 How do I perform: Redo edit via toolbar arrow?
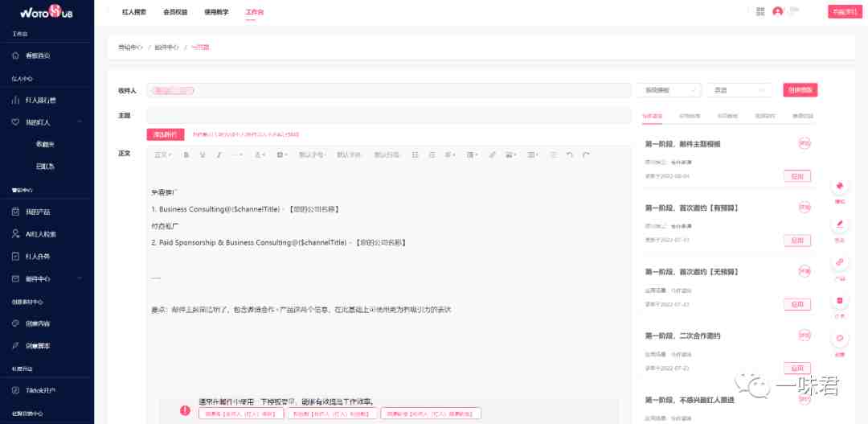click(586, 155)
